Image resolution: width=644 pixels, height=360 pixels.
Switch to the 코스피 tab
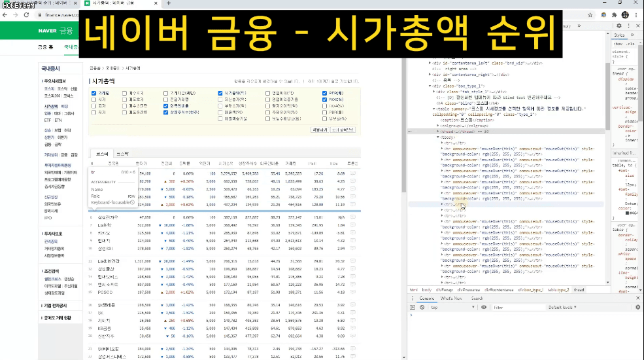click(102, 154)
